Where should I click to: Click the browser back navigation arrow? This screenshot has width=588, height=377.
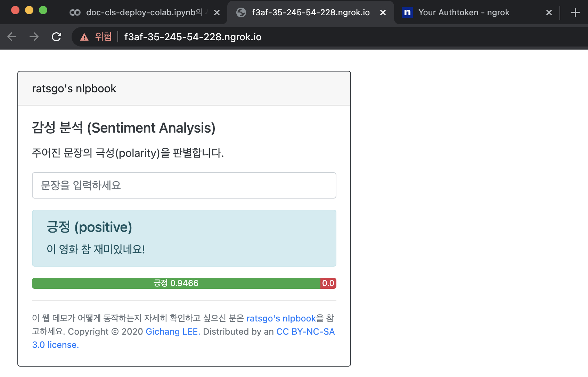(x=11, y=37)
